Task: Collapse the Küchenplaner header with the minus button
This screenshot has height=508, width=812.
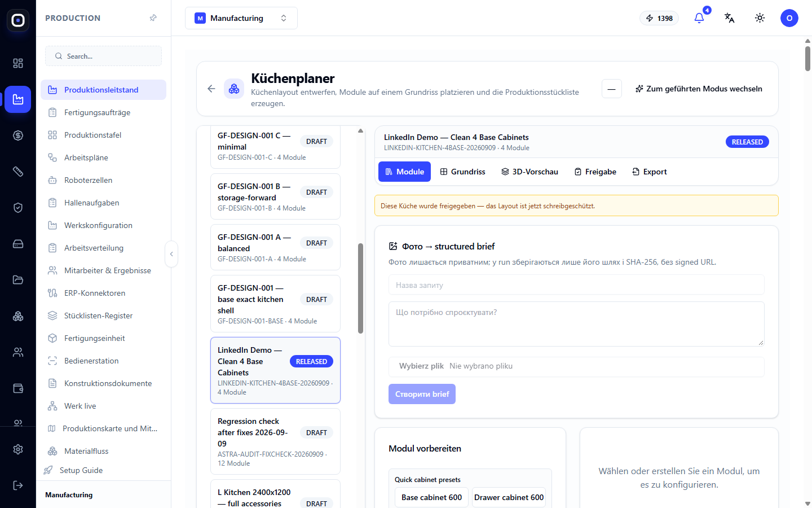Action: click(x=612, y=89)
